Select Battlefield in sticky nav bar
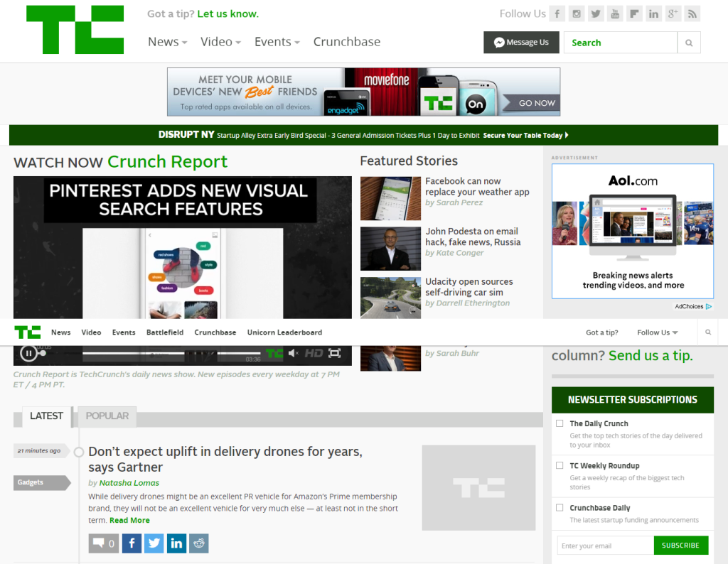 click(x=165, y=332)
